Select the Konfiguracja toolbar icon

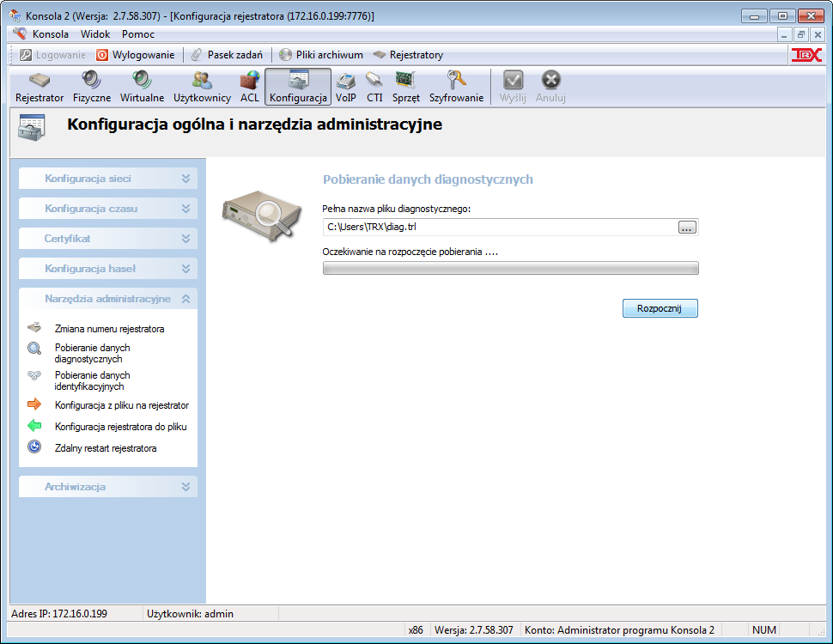tap(298, 87)
